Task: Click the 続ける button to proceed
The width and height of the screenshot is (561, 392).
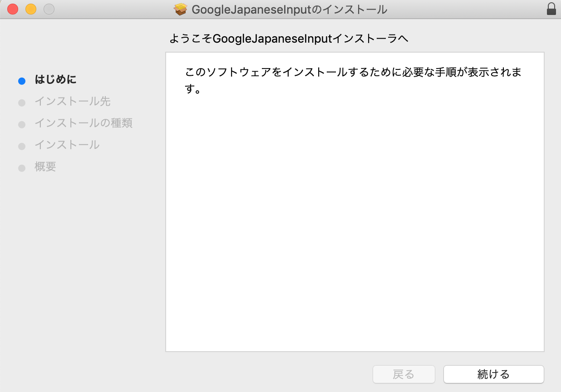Action: click(x=493, y=374)
